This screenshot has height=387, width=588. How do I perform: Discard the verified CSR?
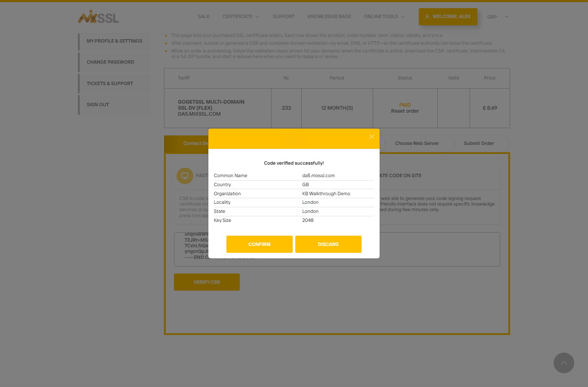(328, 244)
